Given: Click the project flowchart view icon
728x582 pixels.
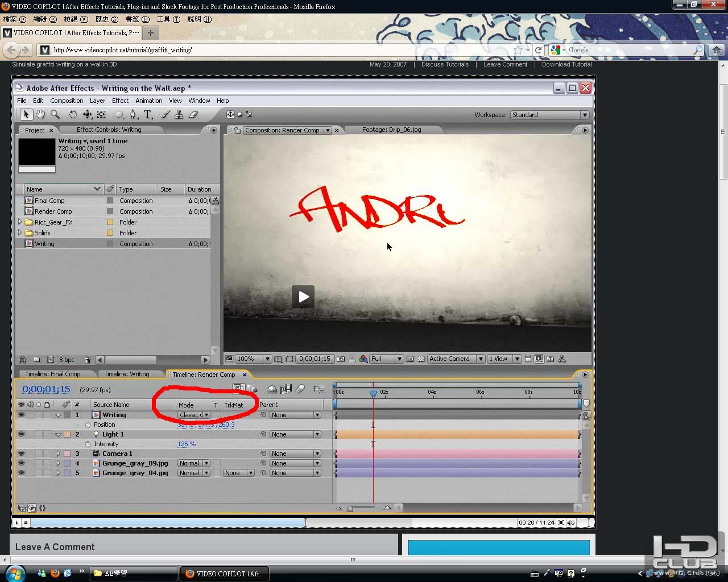Looking at the screenshot, I should (x=215, y=200).
